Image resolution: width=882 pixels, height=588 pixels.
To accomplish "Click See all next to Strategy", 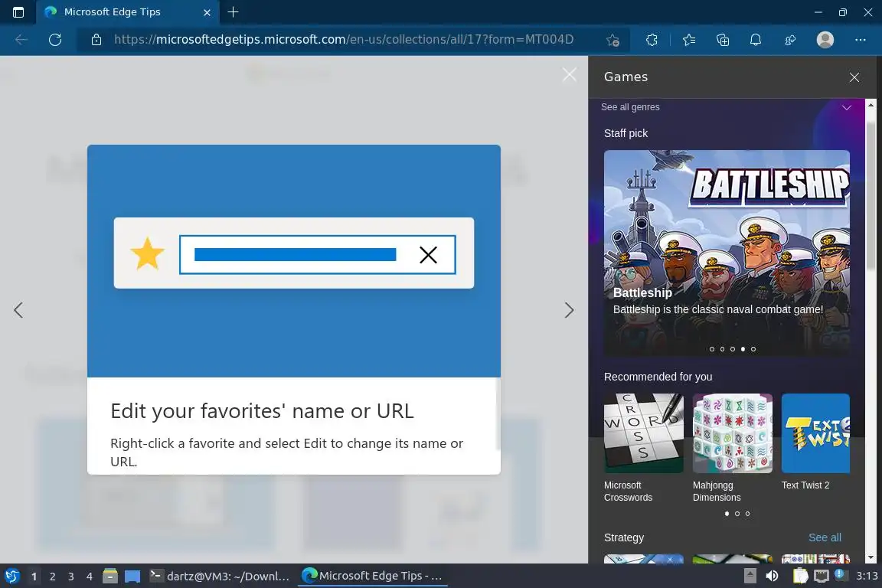I will click(x=825, y=537).
